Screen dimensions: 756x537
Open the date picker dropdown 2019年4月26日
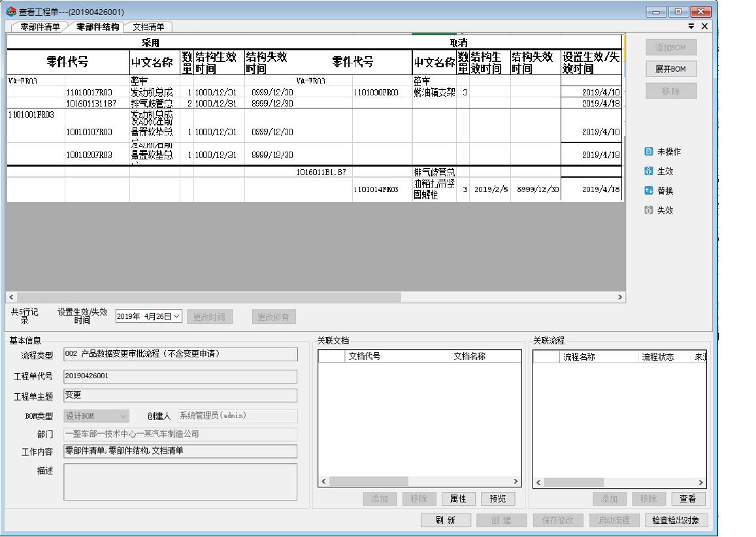pyautogui.click(x=177, y=316)
